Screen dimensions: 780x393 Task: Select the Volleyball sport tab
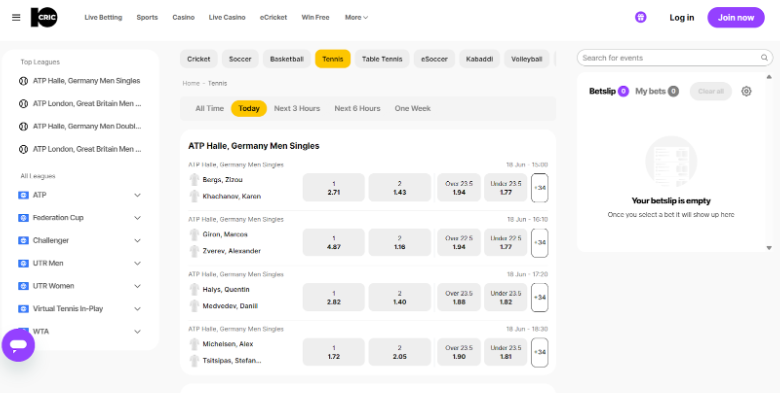pyautogui.click(x=526, y=59)
